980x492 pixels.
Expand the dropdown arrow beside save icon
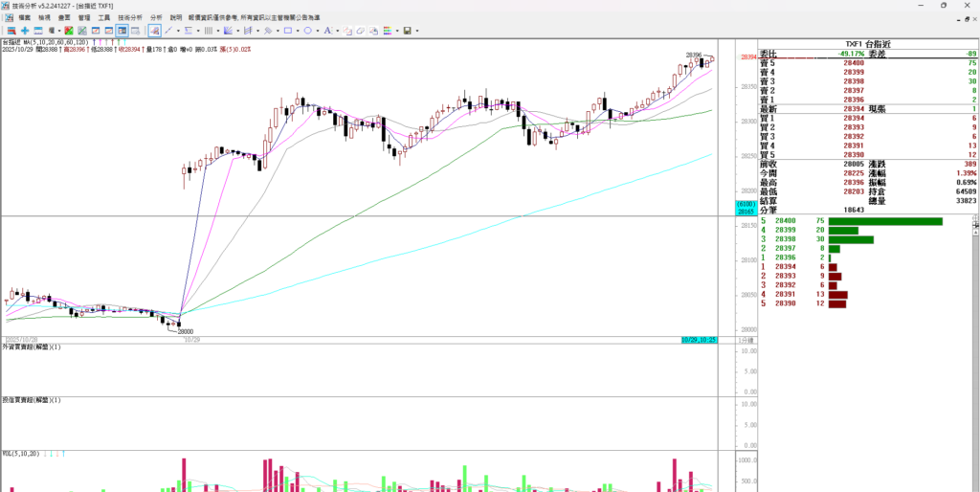coord(417,31)
